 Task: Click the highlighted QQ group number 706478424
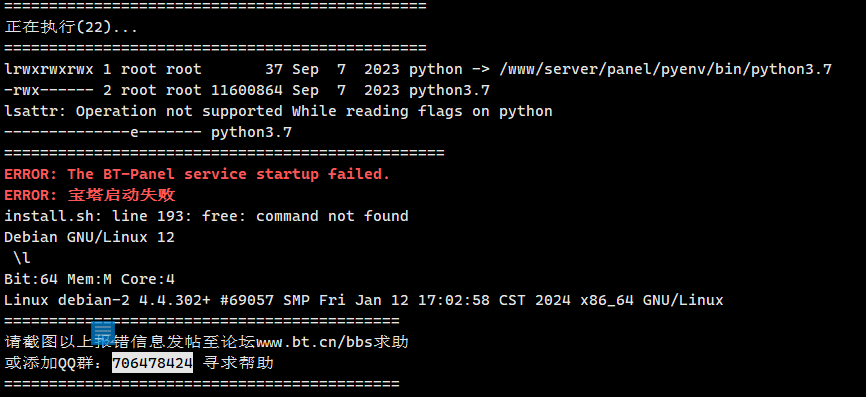(152, 363)
